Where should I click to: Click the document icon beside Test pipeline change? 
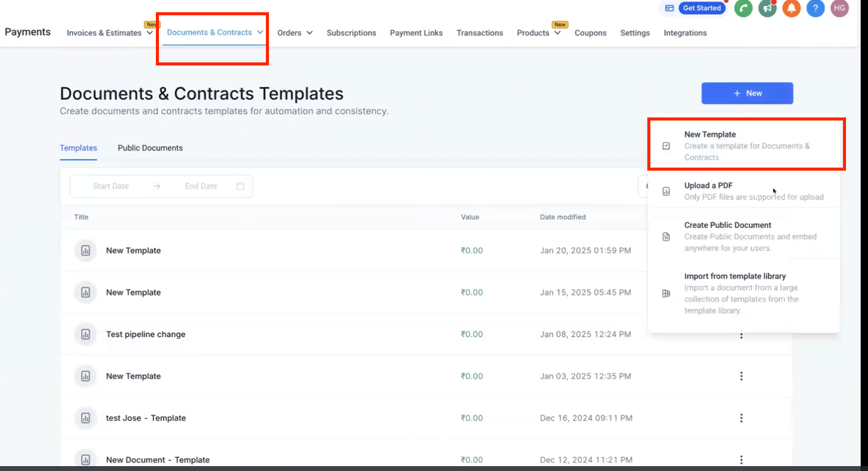(x=86, y=335)
